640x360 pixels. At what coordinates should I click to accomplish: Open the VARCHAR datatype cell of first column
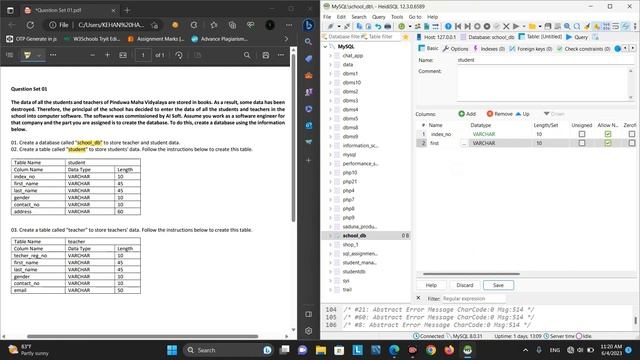point(500,143)
